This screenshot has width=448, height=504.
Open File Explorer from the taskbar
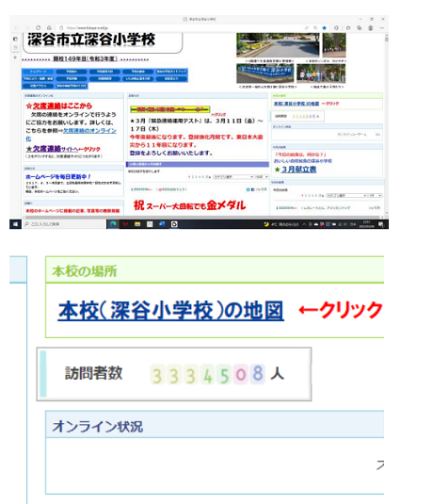tap(137, 224)
